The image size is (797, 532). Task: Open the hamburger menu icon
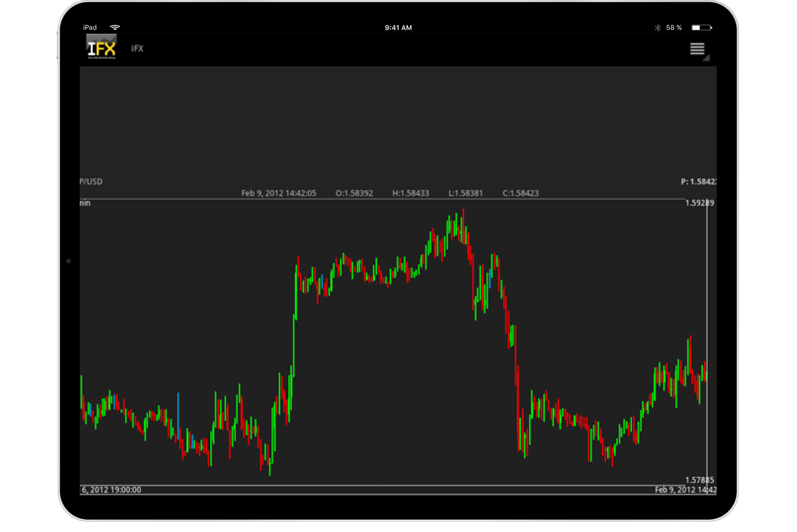(698, 48)
